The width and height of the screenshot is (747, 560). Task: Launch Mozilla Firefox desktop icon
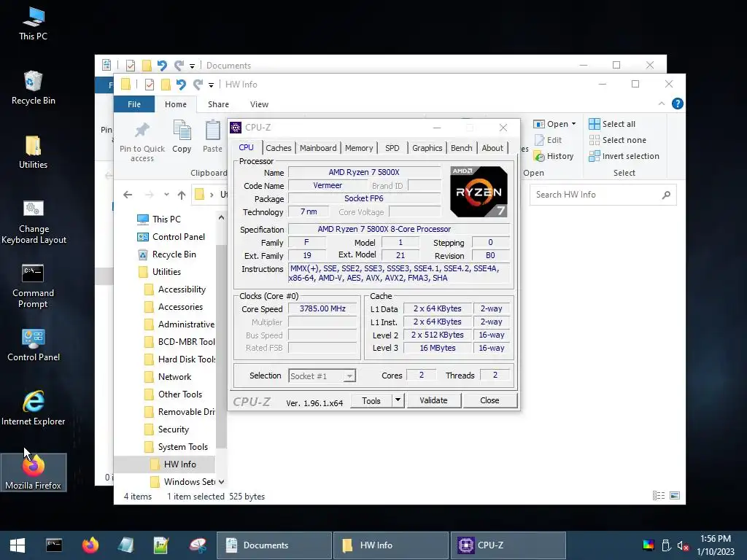(x=34, y=472)
